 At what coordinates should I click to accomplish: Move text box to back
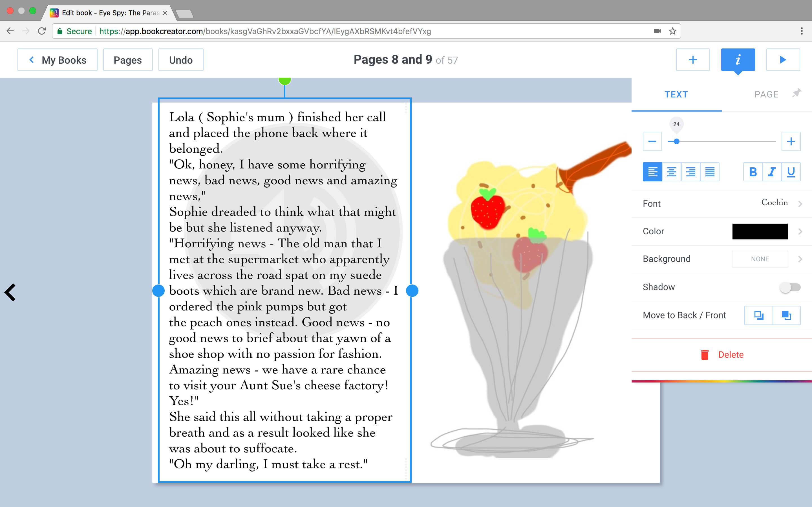[x=758, y=315]
